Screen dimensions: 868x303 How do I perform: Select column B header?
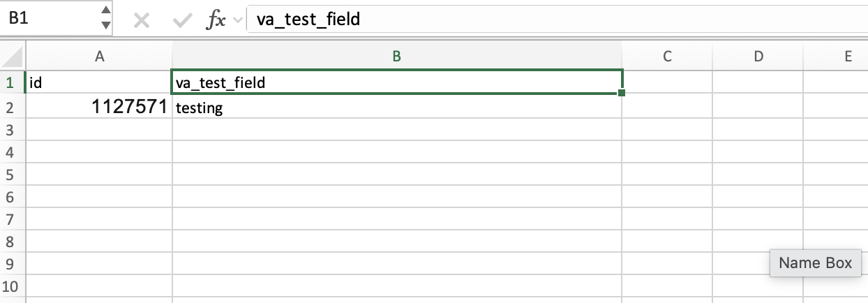point(396,57)
